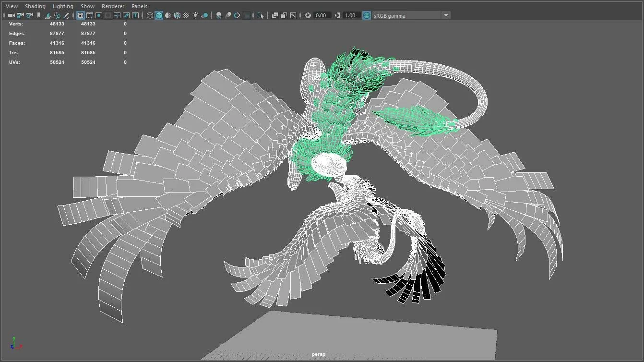Click the 2D pan/zoom icon
Viewport: 644px width, 362px height.
[57, 15]
